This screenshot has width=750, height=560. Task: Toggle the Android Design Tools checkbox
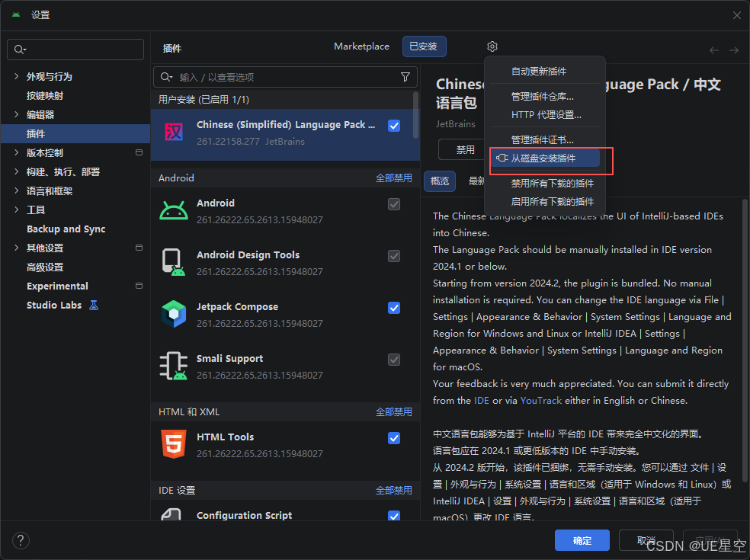(394, 256)
